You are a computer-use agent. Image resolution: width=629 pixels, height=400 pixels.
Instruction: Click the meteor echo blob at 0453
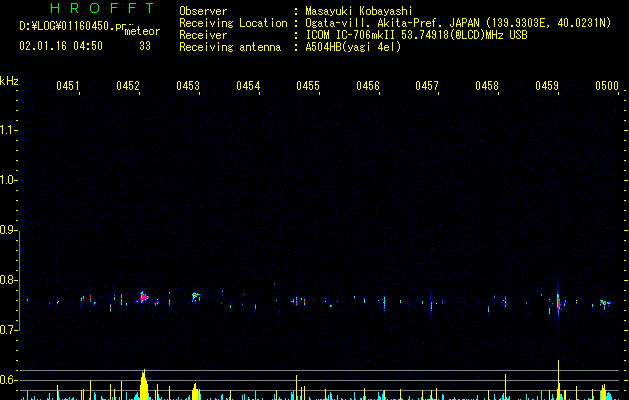point(195,296)
